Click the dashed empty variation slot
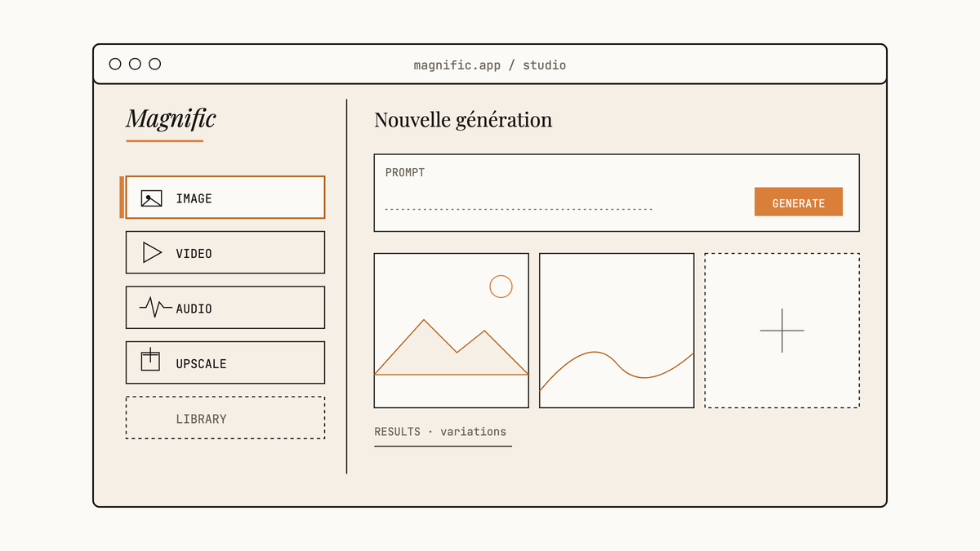 [x=782, y=331]
